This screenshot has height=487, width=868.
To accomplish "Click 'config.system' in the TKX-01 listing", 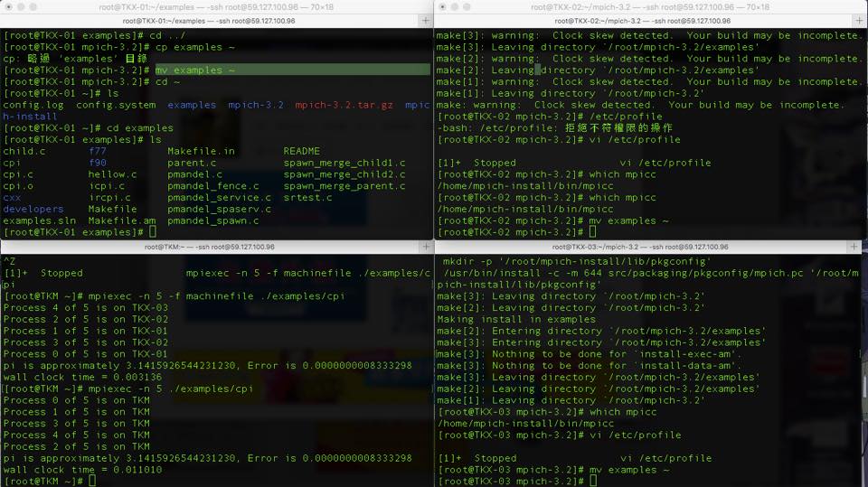I will 116,105.
